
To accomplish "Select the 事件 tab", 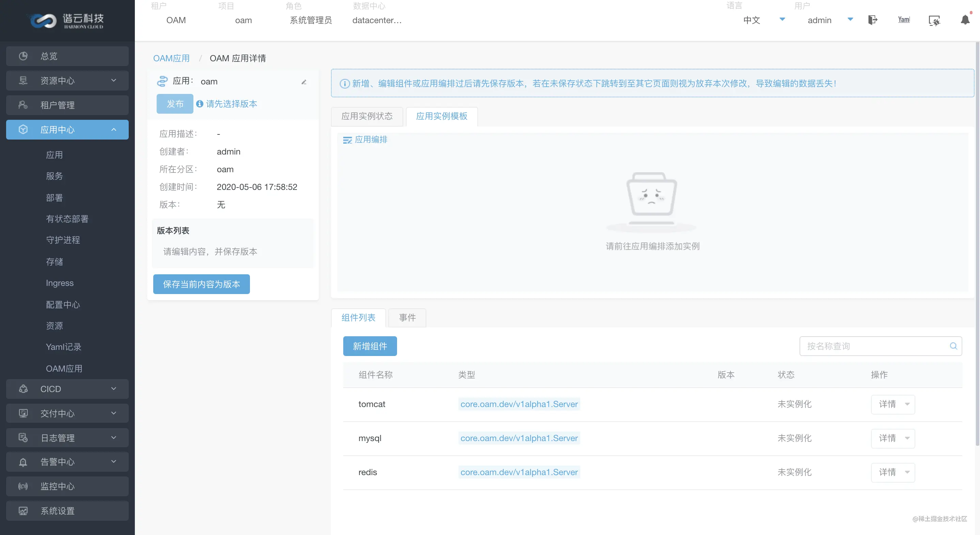I will 407,318.
